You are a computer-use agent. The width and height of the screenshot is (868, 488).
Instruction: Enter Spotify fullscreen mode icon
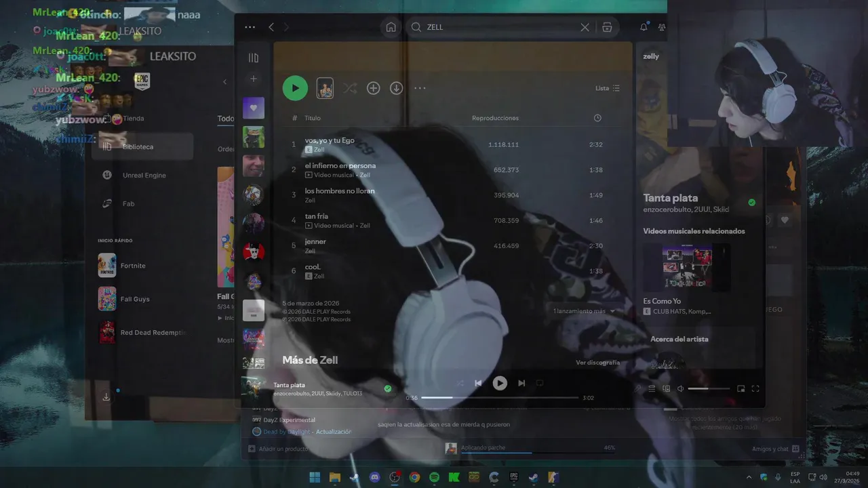coord(755,388)
